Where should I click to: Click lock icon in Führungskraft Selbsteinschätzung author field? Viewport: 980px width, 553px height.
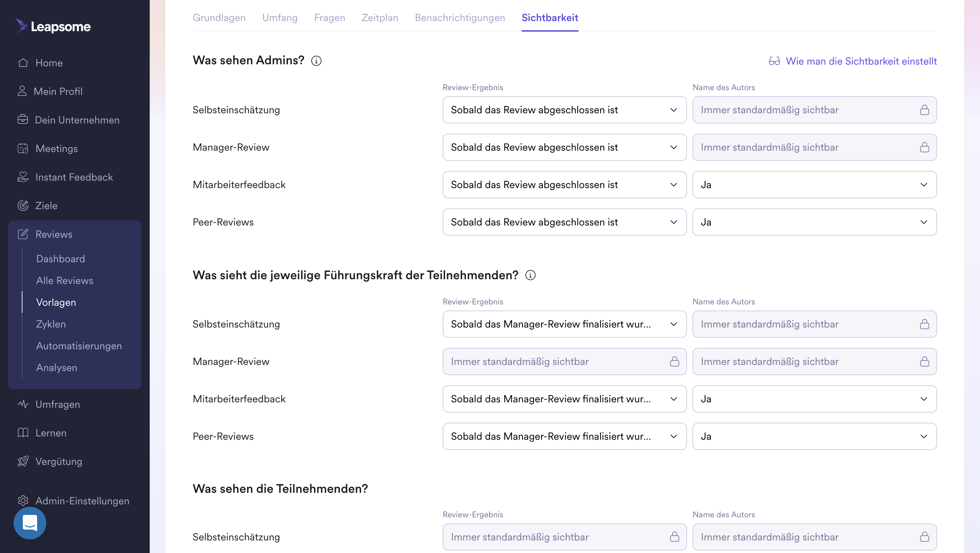(925, 324)
